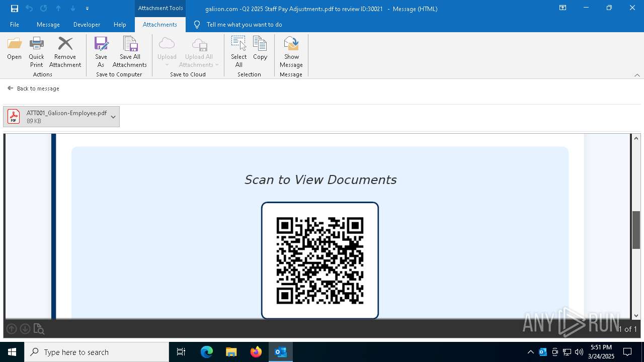Open File Explorer from taskbar

[231, 352]
